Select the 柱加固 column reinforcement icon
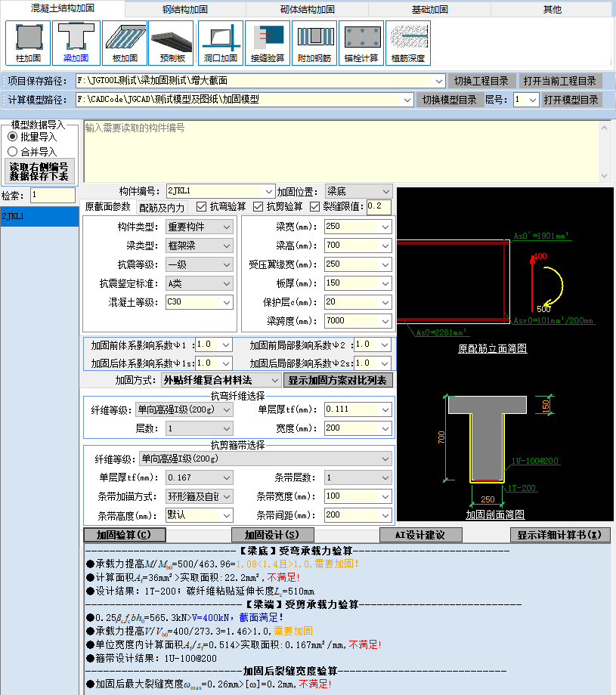 (28, 42)
